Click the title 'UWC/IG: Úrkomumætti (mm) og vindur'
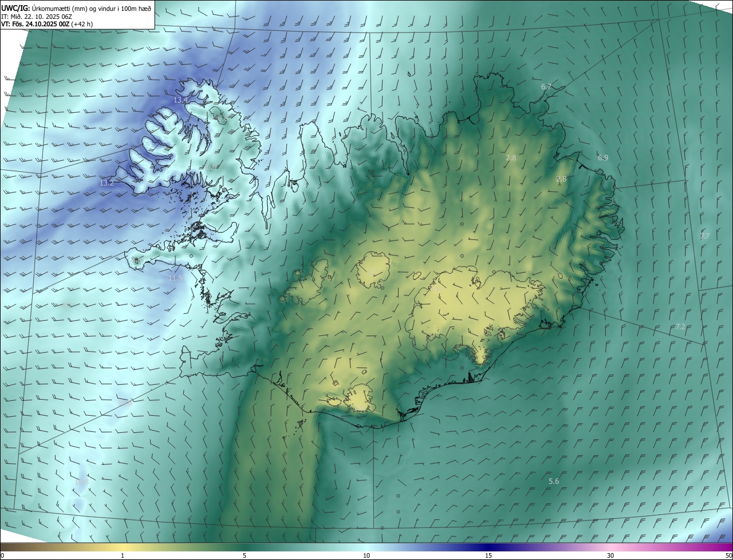This screenshot has height=560, width=733. tap(76, 8)
